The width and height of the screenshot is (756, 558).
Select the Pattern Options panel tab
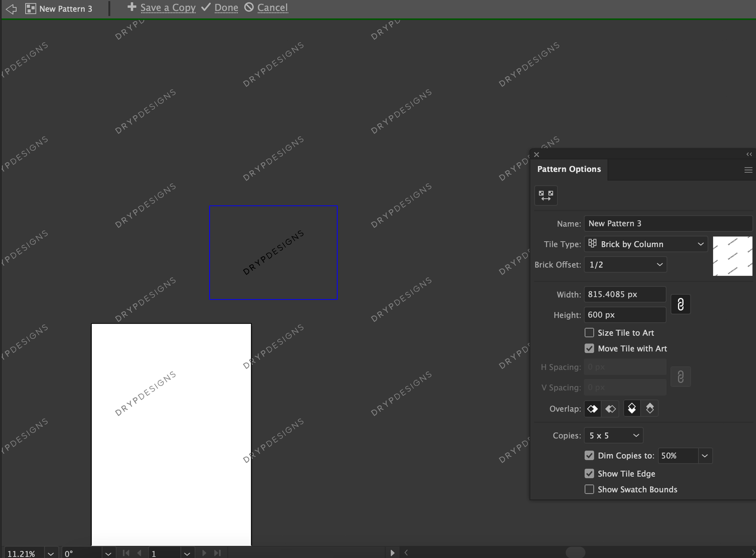569,169
